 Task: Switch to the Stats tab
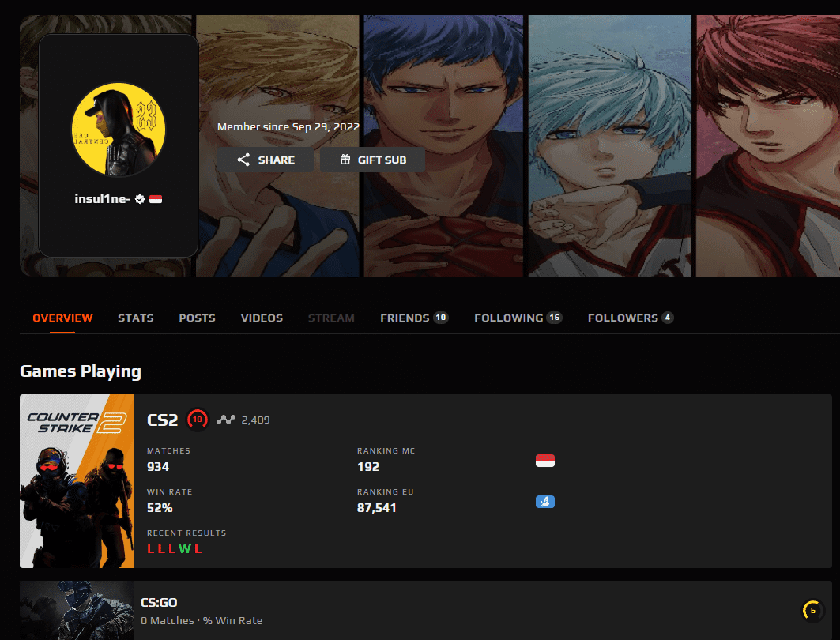click(x=136, y=318)
